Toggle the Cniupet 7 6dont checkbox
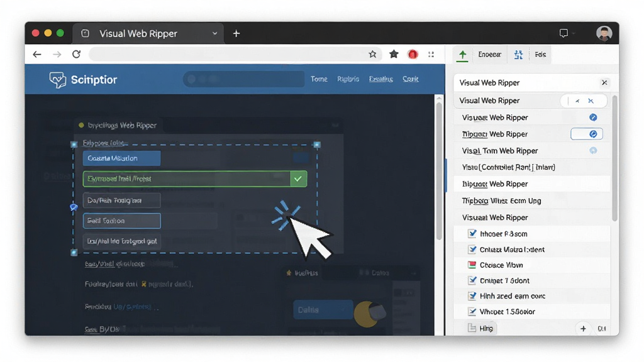The height and width of the screenshot is (362, 644). (x=472, y=280)
